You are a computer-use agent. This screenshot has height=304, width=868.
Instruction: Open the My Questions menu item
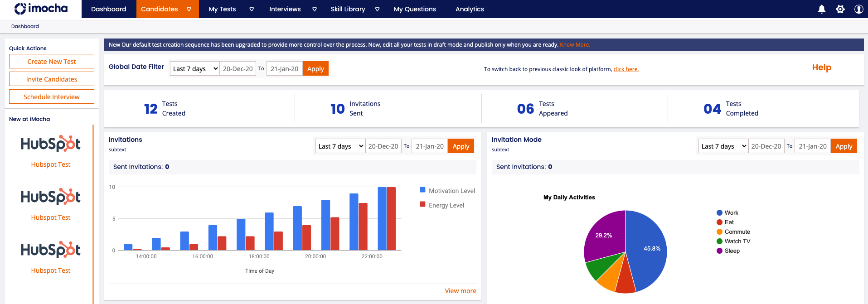pos(414,9)
